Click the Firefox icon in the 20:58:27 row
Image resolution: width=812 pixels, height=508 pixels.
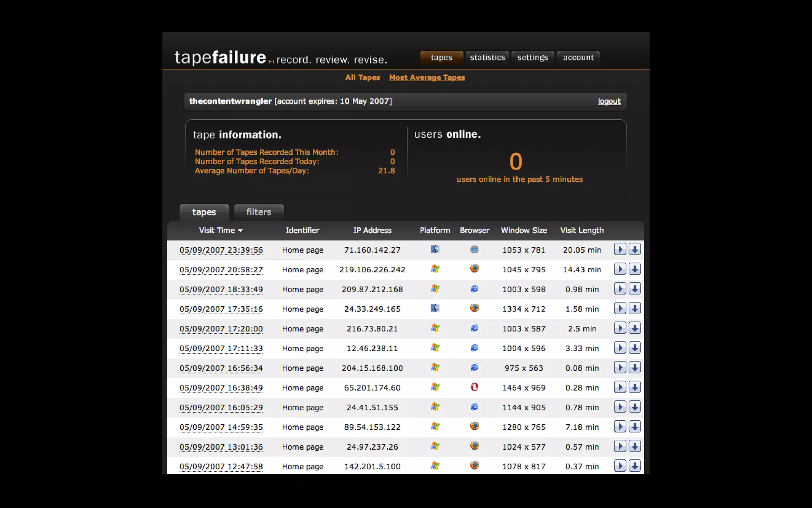[474, 269]
